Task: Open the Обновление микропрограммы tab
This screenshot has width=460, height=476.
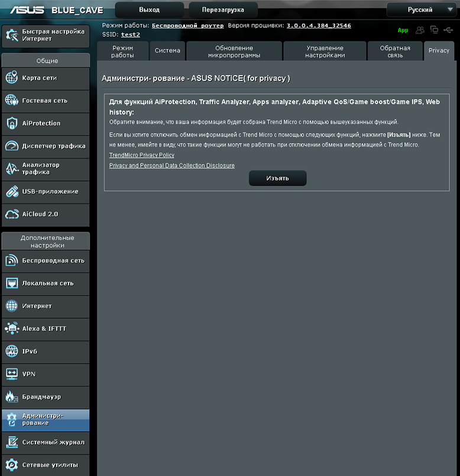Action: tap(234, 51)
